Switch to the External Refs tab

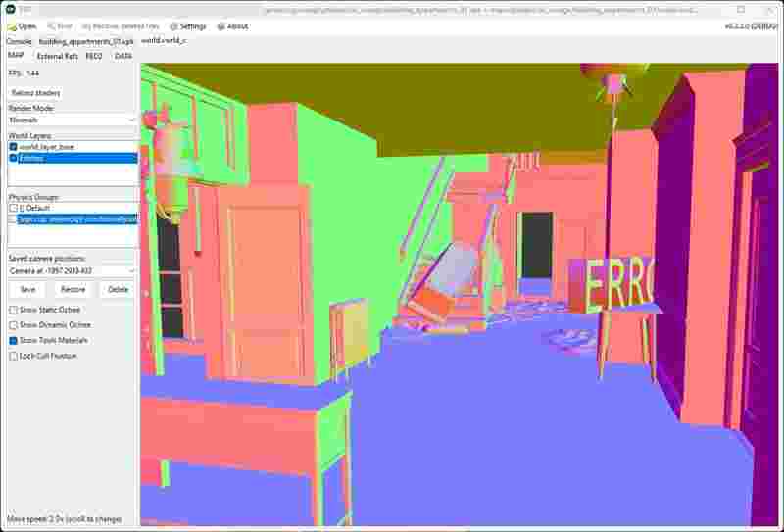(57, 57)
